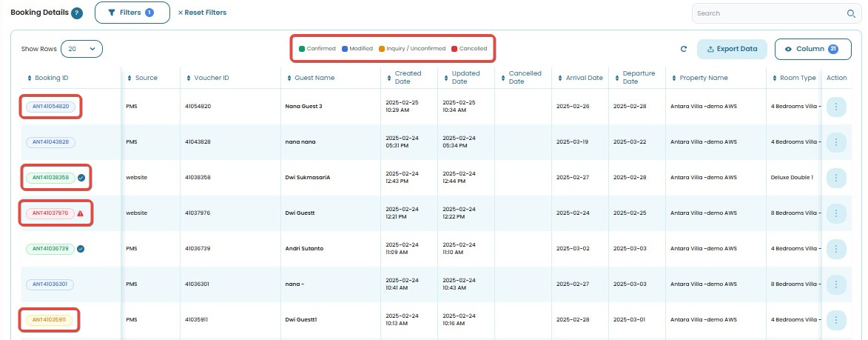Open the Filters panel button
Image resolution: width=868 pixels, height=340 pixels.
[x=132, y=13]
